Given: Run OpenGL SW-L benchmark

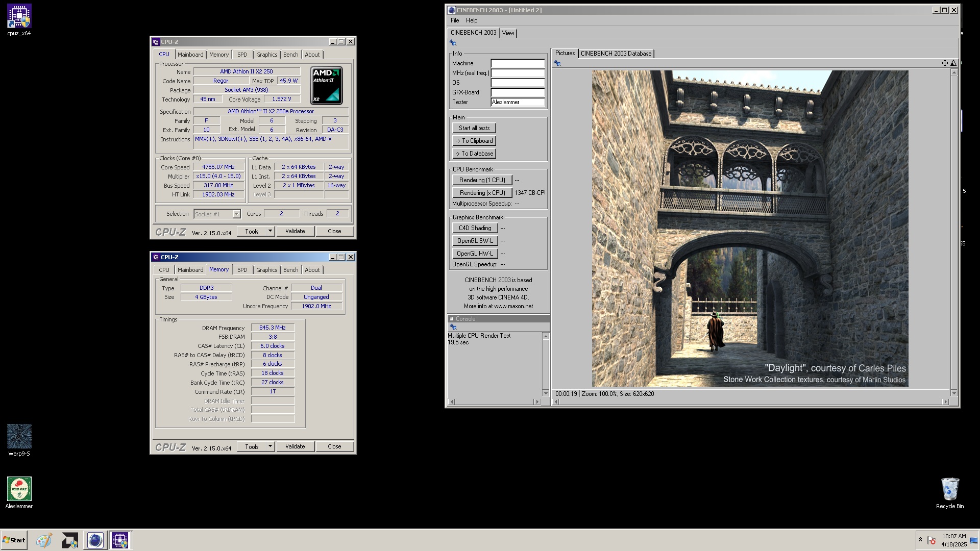Looking at the screenshot, I should 475,241.
